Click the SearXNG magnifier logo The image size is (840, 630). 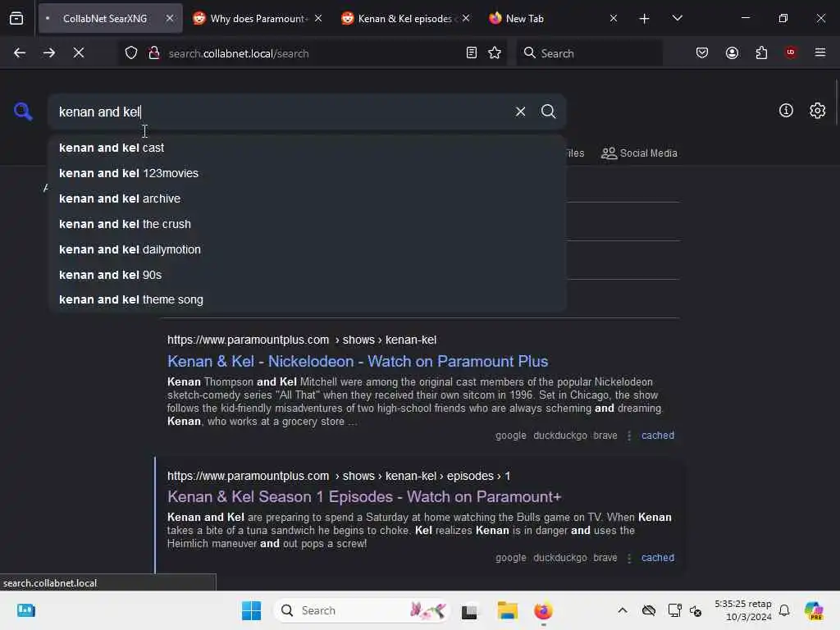[x=23, y=112]
